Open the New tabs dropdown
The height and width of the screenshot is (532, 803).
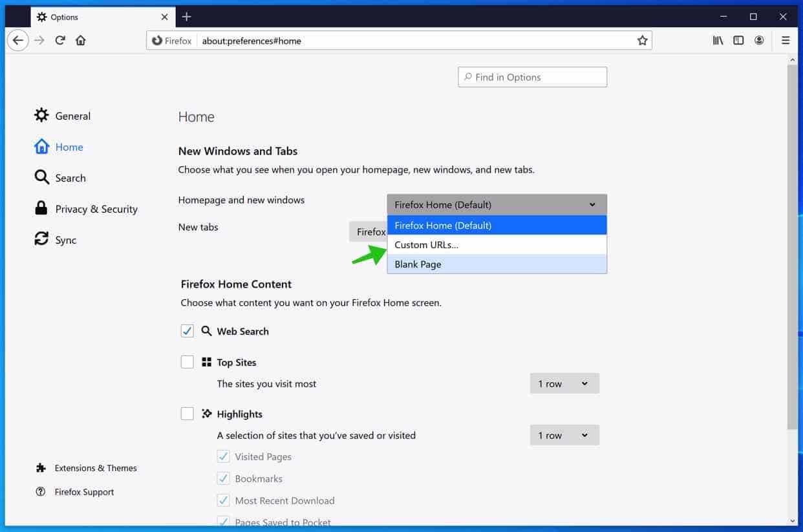pos(369,231)
